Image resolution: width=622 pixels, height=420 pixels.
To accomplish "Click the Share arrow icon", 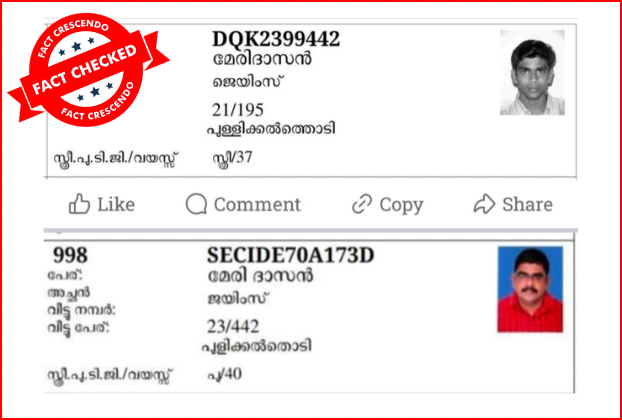I will (484, 204).
